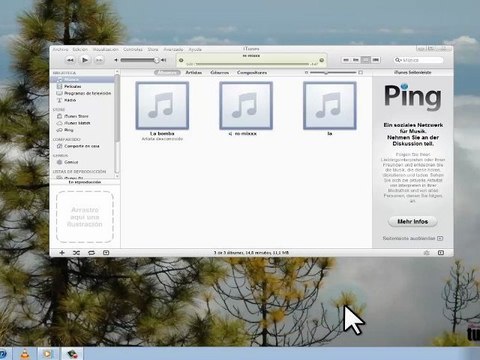This screenshot has height=360, width=480.
Task: Select Películas in the sidebar
Action: click(x=83, y=86)
